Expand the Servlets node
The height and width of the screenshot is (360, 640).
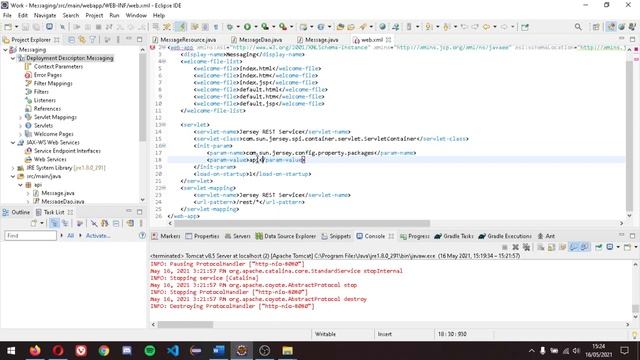[x=20, y=126]
